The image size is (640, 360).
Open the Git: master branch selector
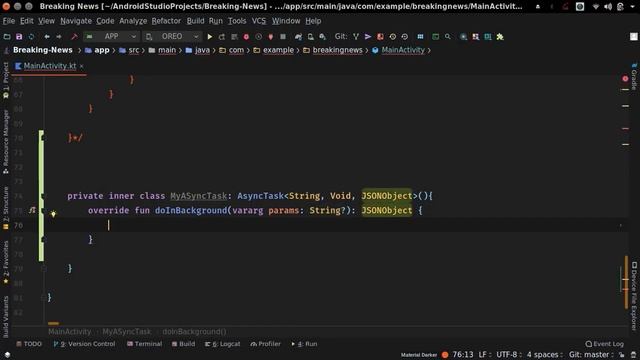click(x=591, y=354)
